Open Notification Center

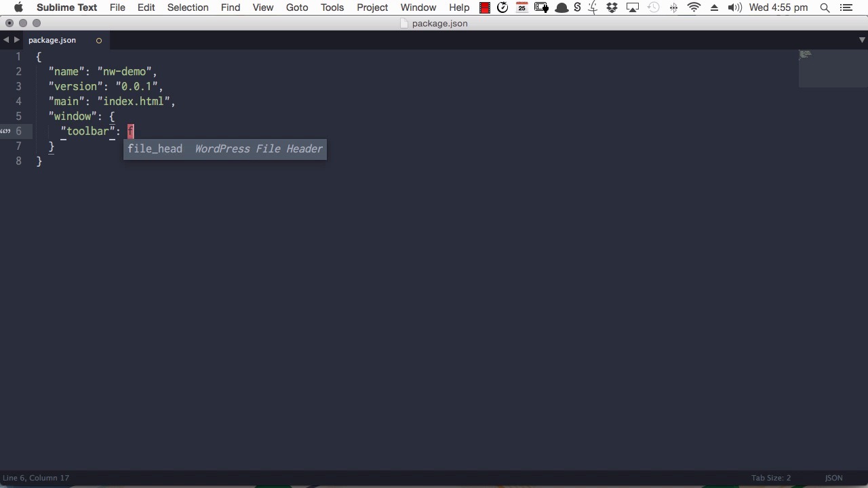pos(846,7)
